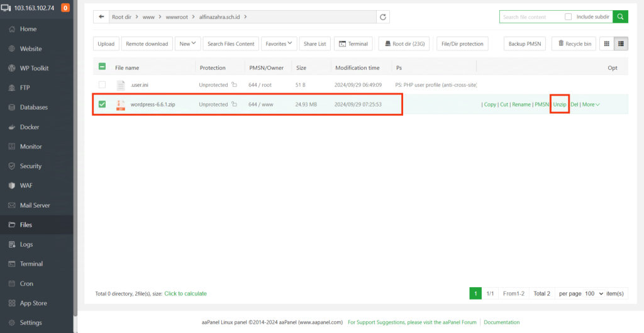
Task: Switch to list view icon
Action: pyautogui.click(x=621, y=43)
